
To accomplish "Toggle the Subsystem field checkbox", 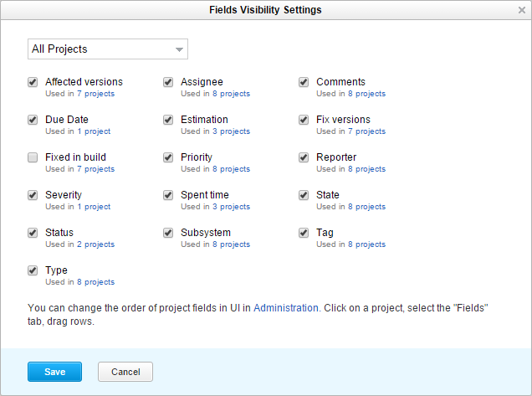I will (x=168, y=233).
